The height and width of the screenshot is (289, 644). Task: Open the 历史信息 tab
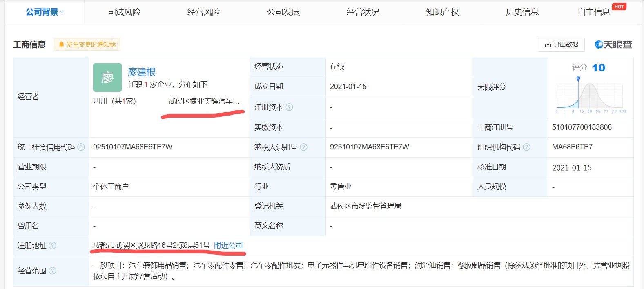(x=522, y=12)
